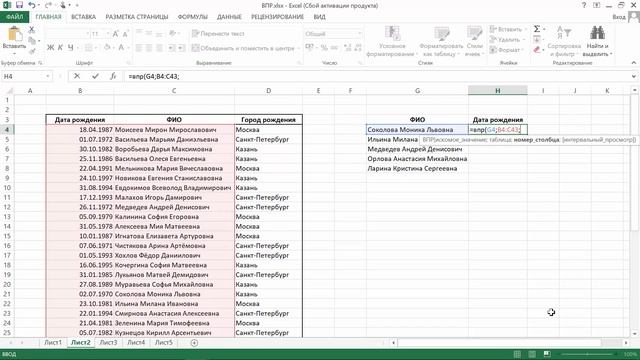Click ribbon display options icon
Screen dimensions: 640x360
tap(596, 5)
